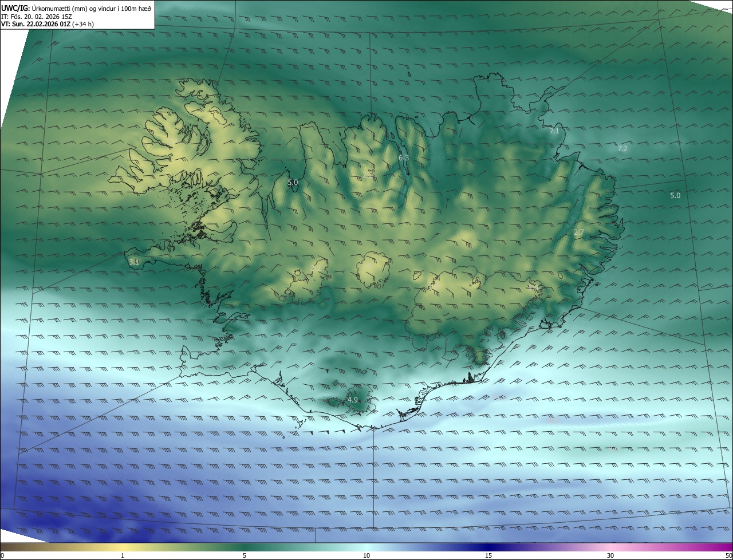The width and height of the screenshot is (733, 560).
Task: Select the 5.0 label in northwest Iceland
Action: point(293,183)
